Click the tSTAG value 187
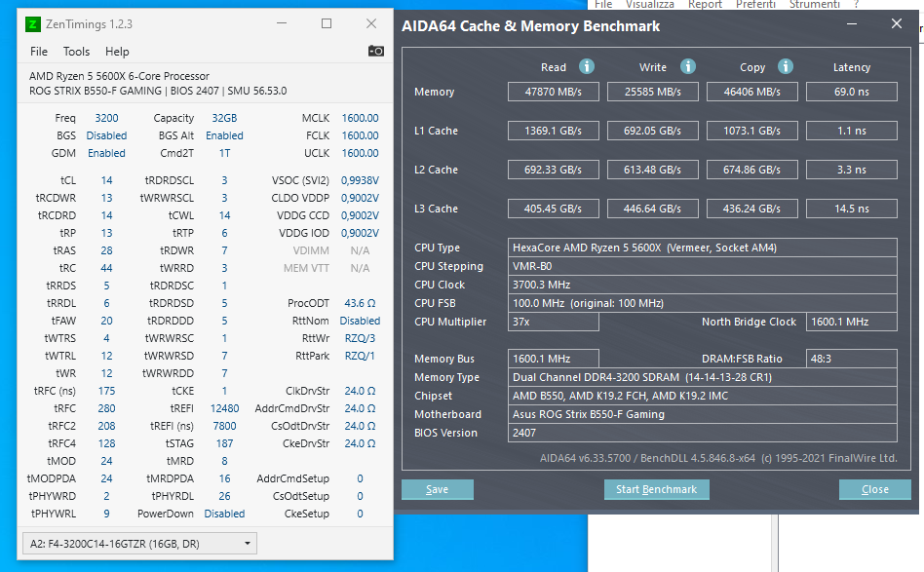 click(x=224, y=443)
